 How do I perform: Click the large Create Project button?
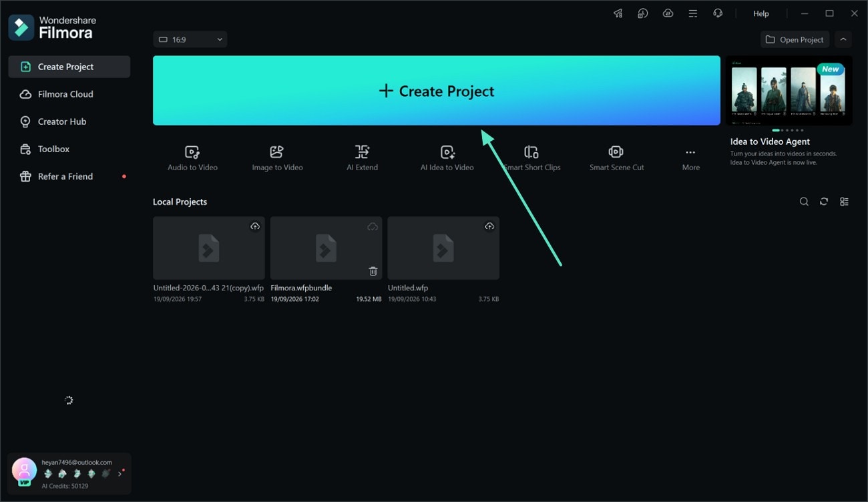pos(437,90)
